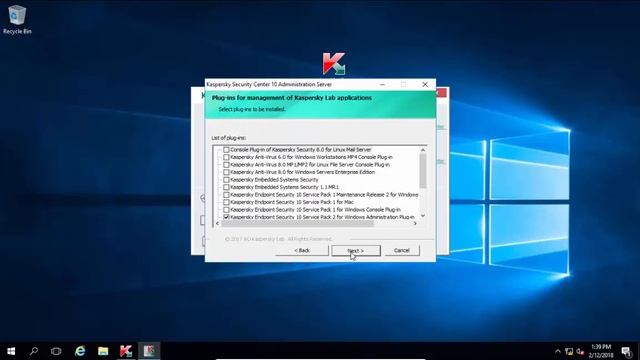The height and width of the screenshot is (360, 640).
Task: Open taskbar search magnifier
Action: (x=34, y=351)
